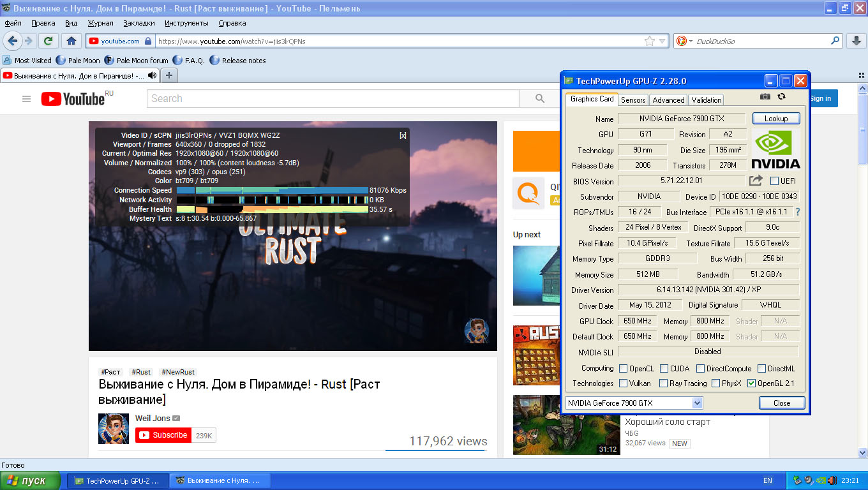
Task: Open the Справка menu
Action: (x=232, y=23)
